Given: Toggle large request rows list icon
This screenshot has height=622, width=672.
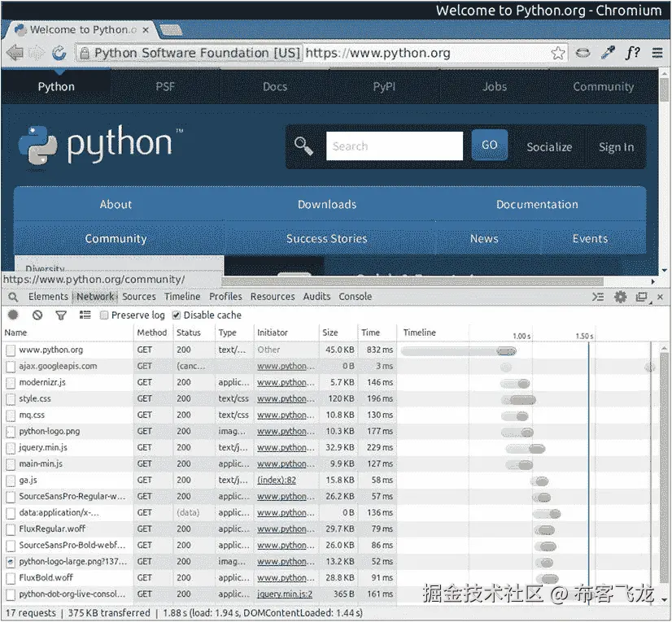Looking at the screenshot, I should click(x=85, y=315).
